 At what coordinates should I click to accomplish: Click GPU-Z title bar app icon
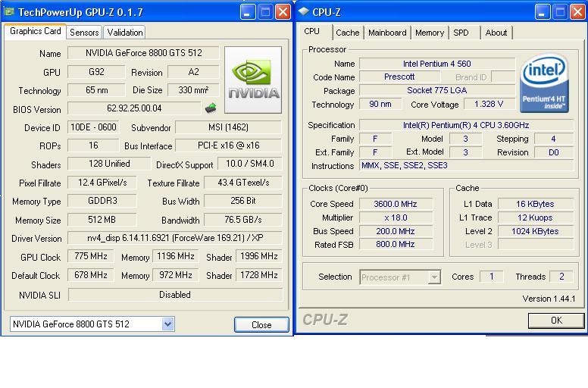pos(9,12)
